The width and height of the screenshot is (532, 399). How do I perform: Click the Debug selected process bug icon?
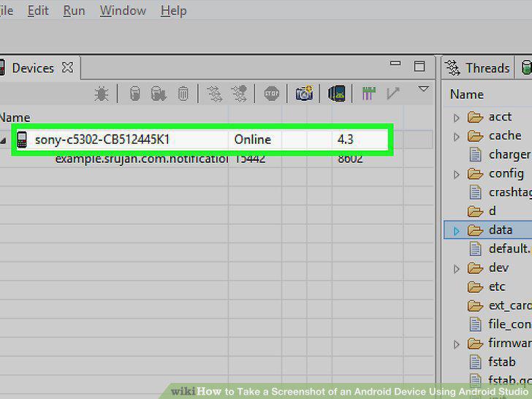101,94
